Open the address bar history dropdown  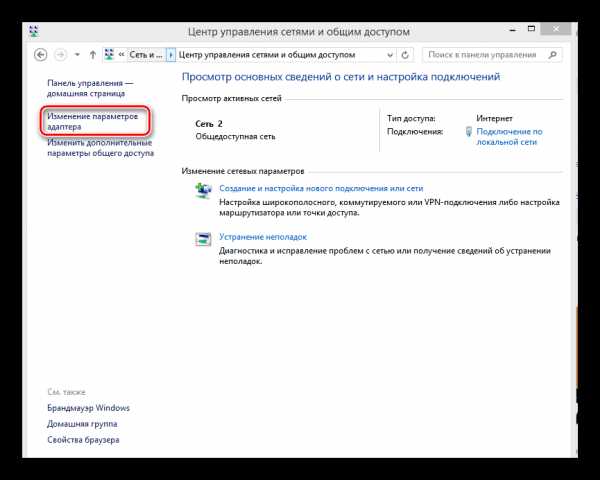click(x=390, y=55)
